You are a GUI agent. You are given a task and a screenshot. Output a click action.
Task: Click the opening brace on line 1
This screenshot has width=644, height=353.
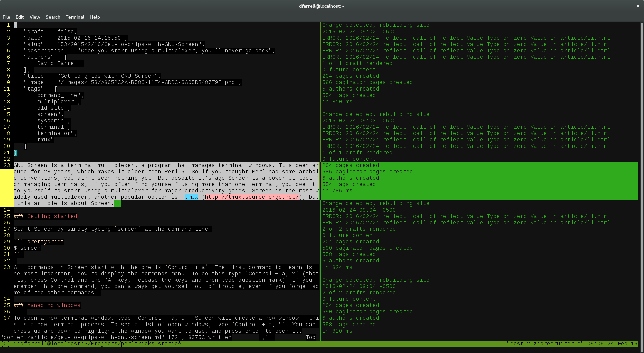click(15, 25)
